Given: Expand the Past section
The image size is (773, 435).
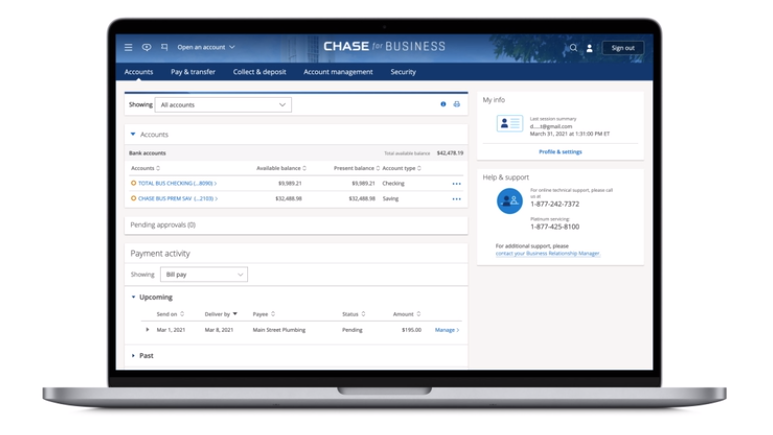Looking at the screenshot, I should [133, 356].
